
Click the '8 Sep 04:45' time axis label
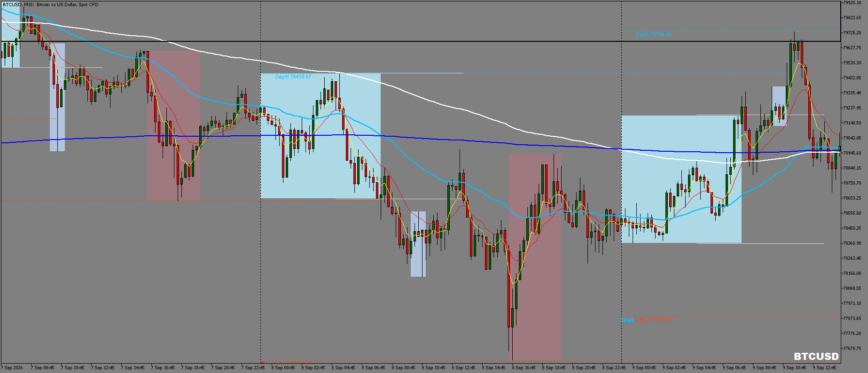pyautogui.click(x=343, y=368)
